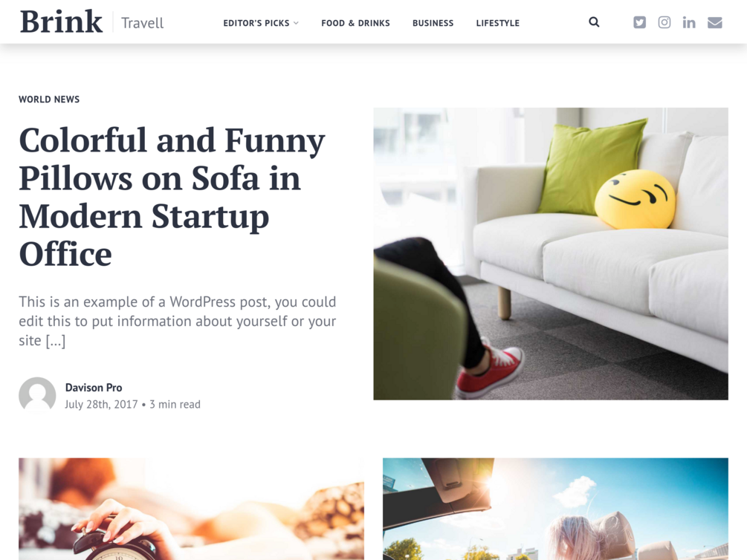Open the Colorful and Funny Pillows article title
This screenshot has width=747, height=560.
[x=172, y=197]
